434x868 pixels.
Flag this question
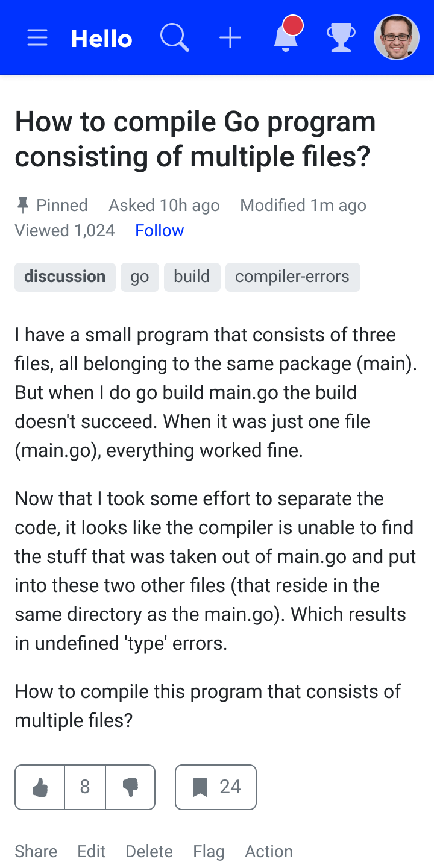(x=209, y=851)
